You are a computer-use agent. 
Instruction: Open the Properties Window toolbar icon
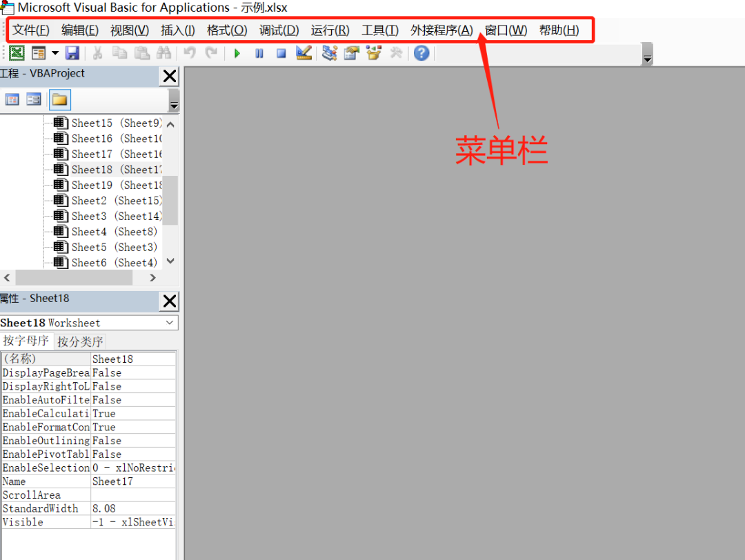point(352,52)
